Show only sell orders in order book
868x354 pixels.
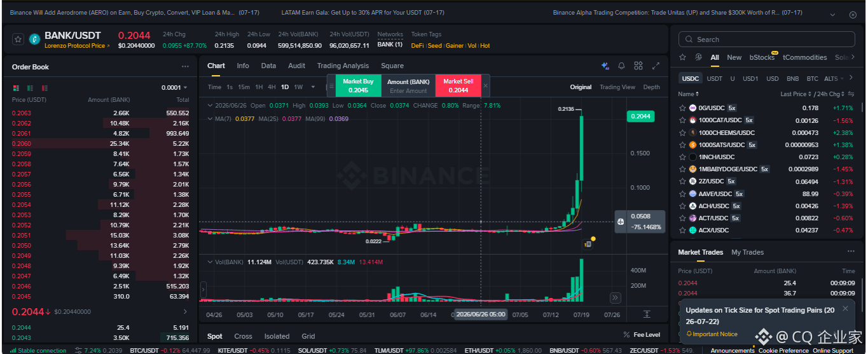pos(45,88)
